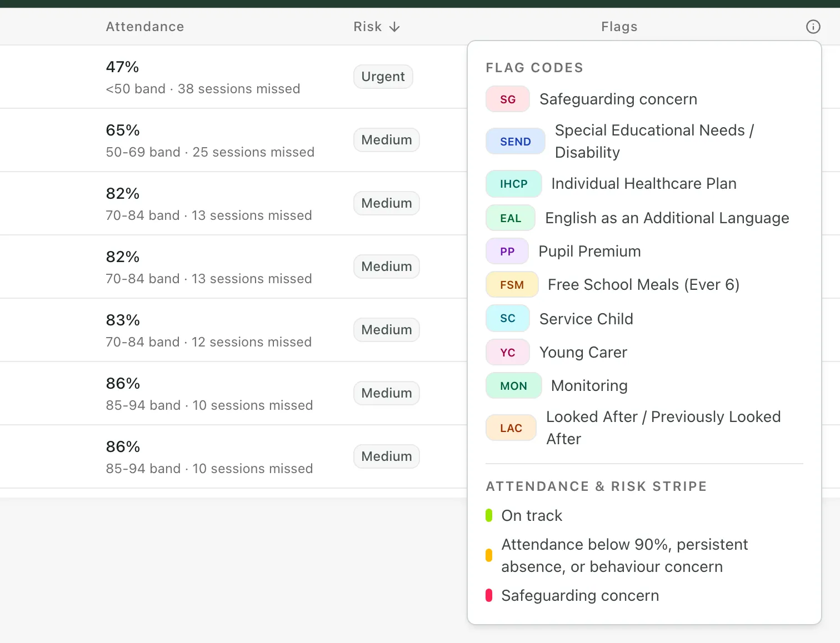
Task: Click the IHCP flag badge
Action: coord(514,184)
